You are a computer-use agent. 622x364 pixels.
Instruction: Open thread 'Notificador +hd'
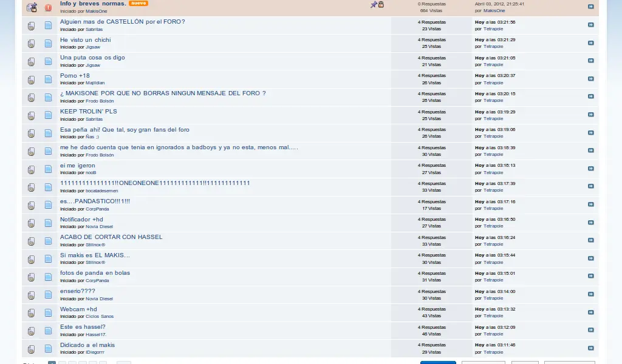coord(81,220)
